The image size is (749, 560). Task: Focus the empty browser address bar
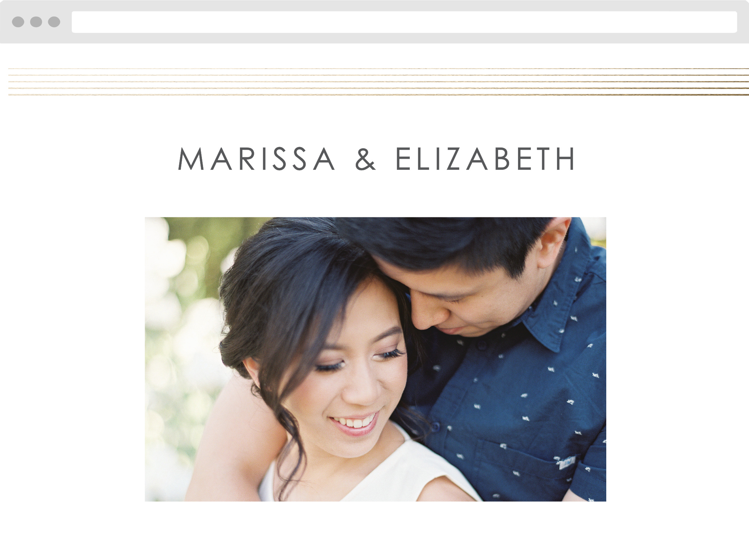[404, 22]
